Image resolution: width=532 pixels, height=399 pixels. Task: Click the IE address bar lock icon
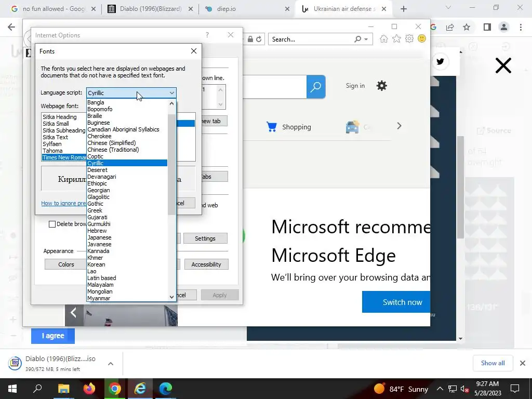coord(250,39)
